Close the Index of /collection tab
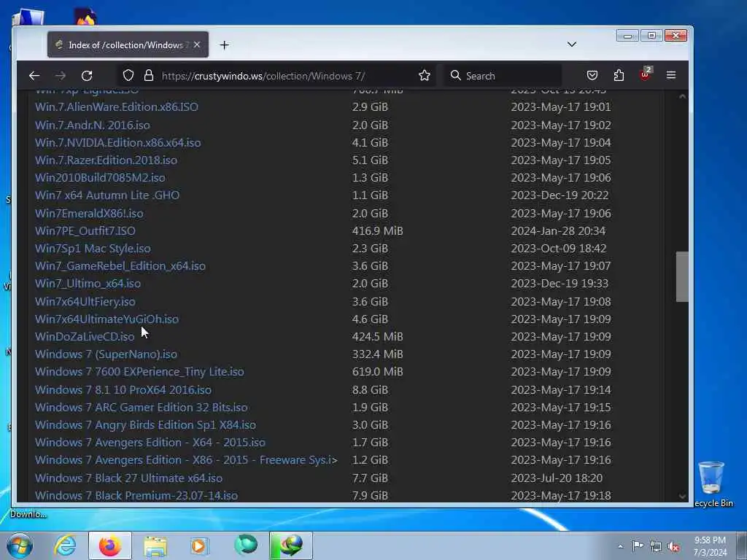This screenshot has height=560, width=747. [197, 44]
